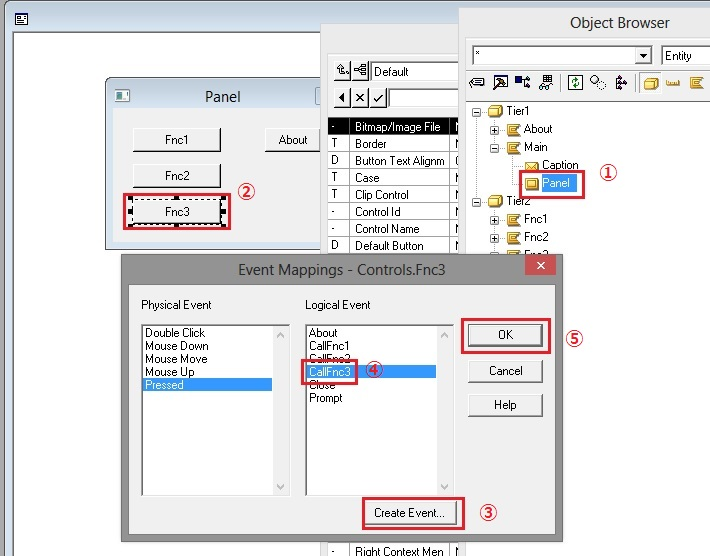The width and height of the screenshot is (710, 556).
Task: Open the Default combo box in property sheet
Action: 415,72
